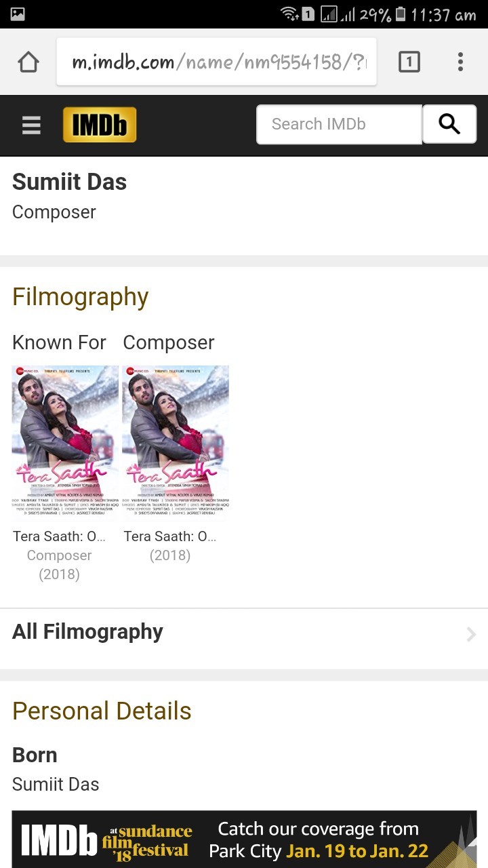Viewport: 488px width, 868px height.
Task: Open the browser tab switcher
Action: 409,62
